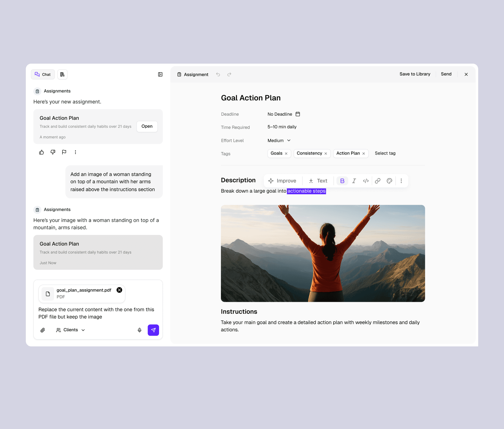Collapse the chat sidebar panel
The height and width of the screenshot is (429, 504).
click(x=160, y=74)
